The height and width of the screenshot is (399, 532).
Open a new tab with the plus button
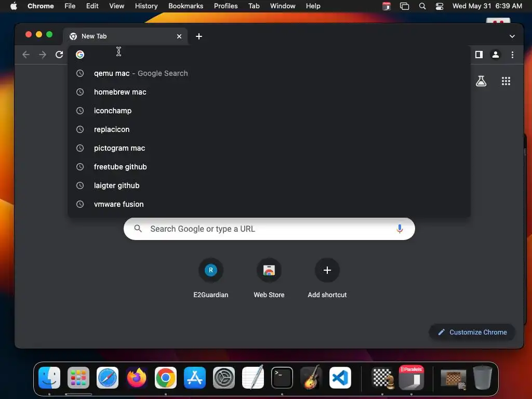[199, 36]
